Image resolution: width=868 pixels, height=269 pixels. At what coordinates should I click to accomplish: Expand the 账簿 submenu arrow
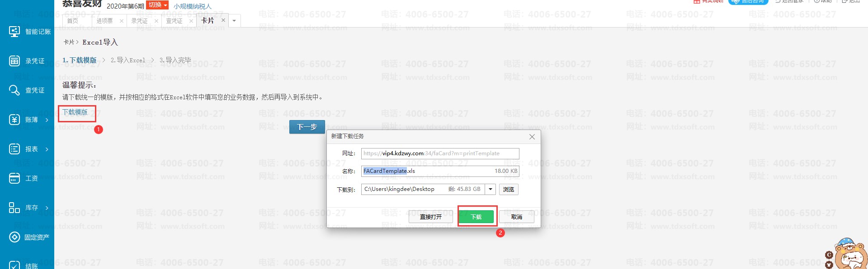(x=47, y=120)
